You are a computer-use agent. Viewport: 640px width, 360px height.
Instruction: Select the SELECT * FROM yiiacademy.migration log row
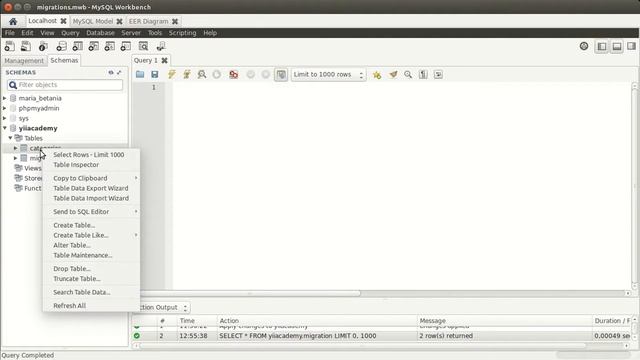click(382, 336)
